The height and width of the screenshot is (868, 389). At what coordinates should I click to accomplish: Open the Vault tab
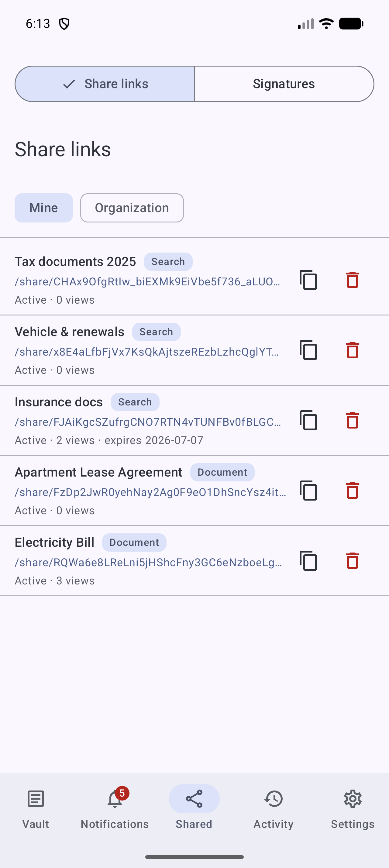click(36, 809)
